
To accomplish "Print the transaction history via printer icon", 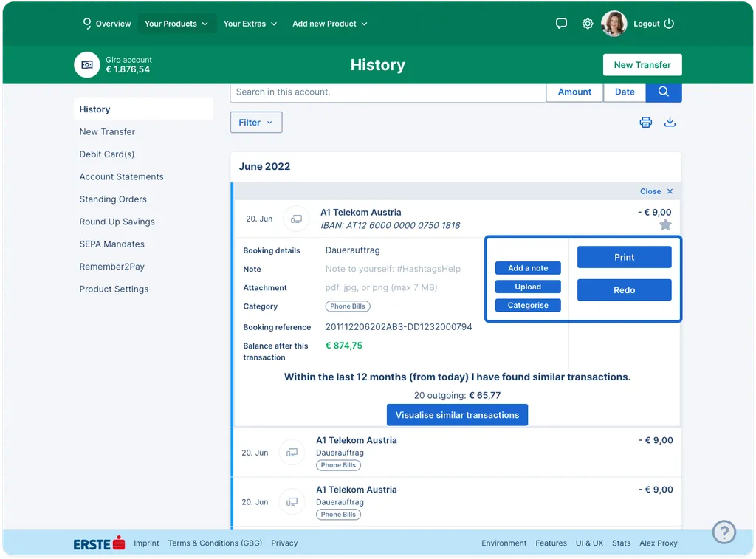I will (645, 122).
